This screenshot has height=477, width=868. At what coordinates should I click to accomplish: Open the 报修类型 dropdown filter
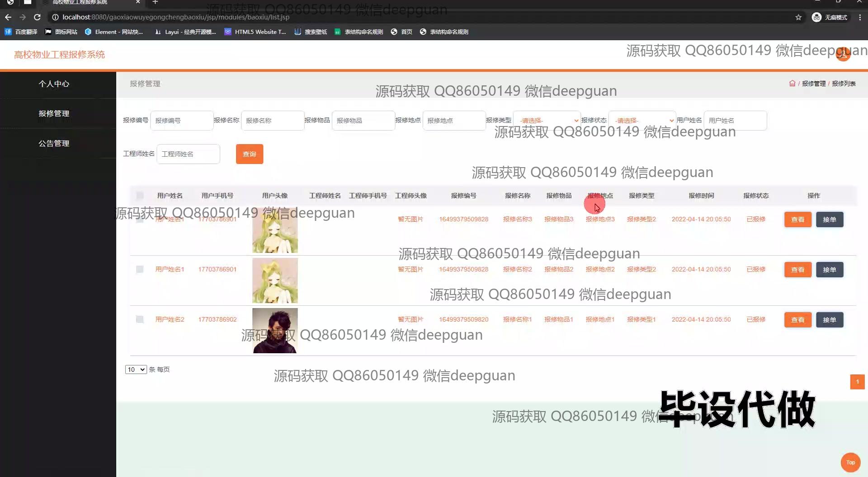tap(547, 121)
